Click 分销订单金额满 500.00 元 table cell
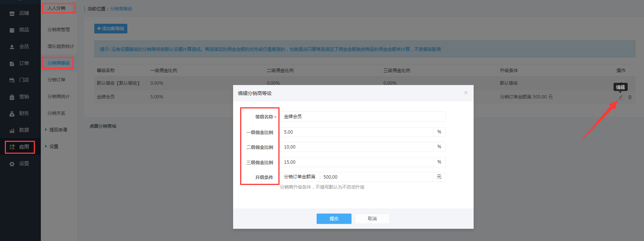644x241 pixels. [526, 97]
